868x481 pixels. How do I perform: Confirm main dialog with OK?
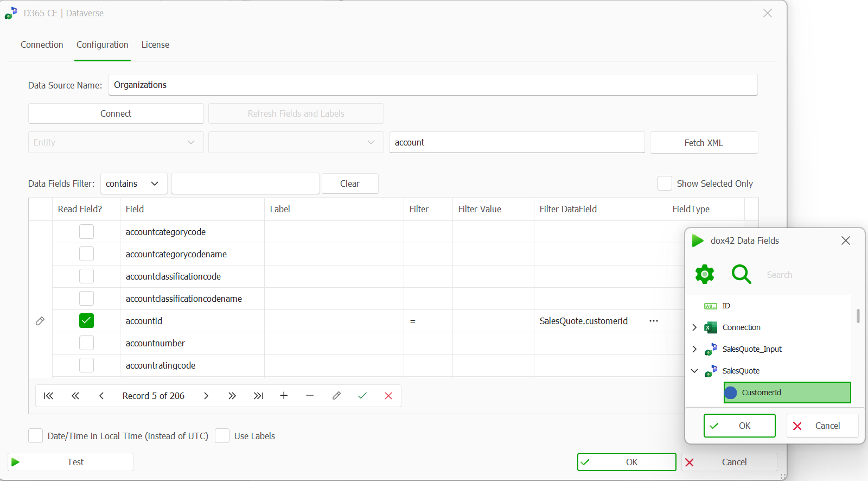[627, 462]
